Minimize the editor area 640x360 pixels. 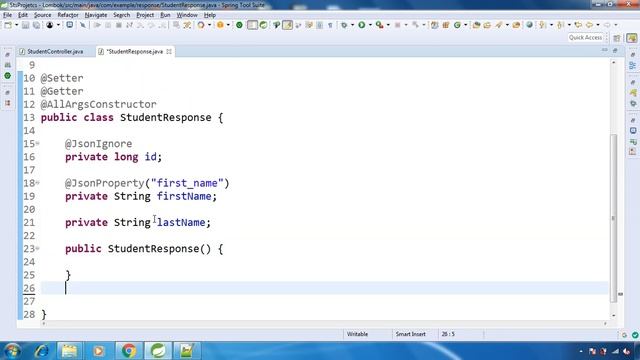pyautogui.click(x=604, y=51)
